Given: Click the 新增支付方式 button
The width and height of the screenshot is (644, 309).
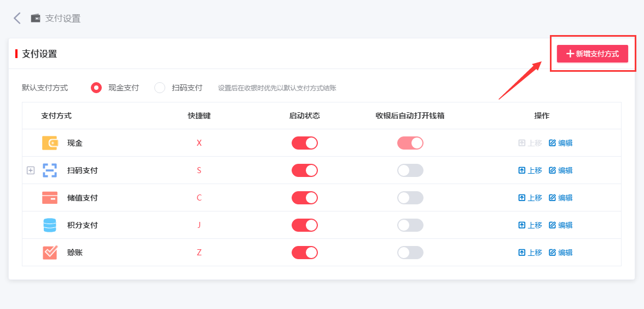Looking at the screenshot, I should [593, 54].
